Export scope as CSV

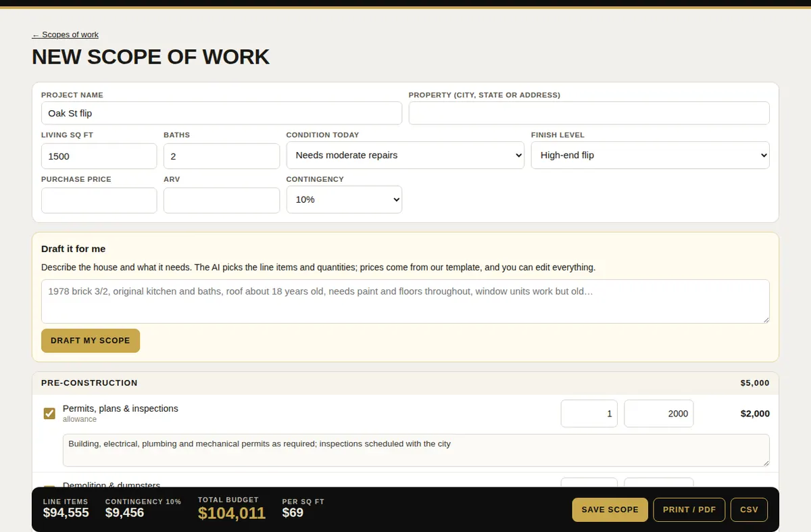(x=749, y=510)
